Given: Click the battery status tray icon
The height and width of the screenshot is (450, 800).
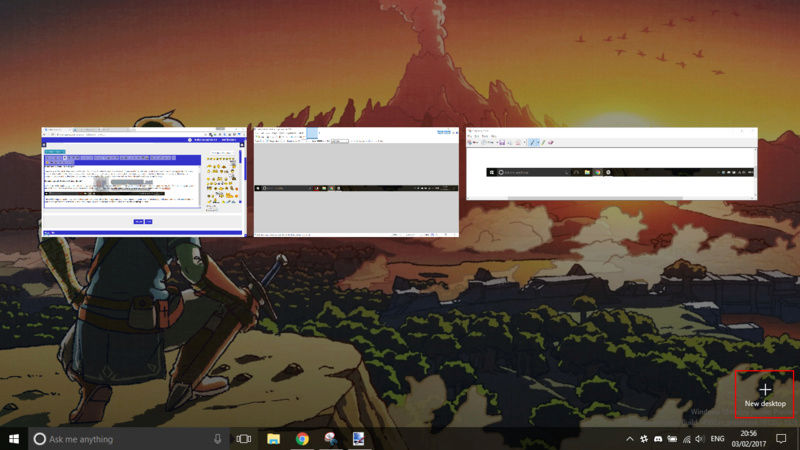Looking at the screenshot, I should [672, 439].
